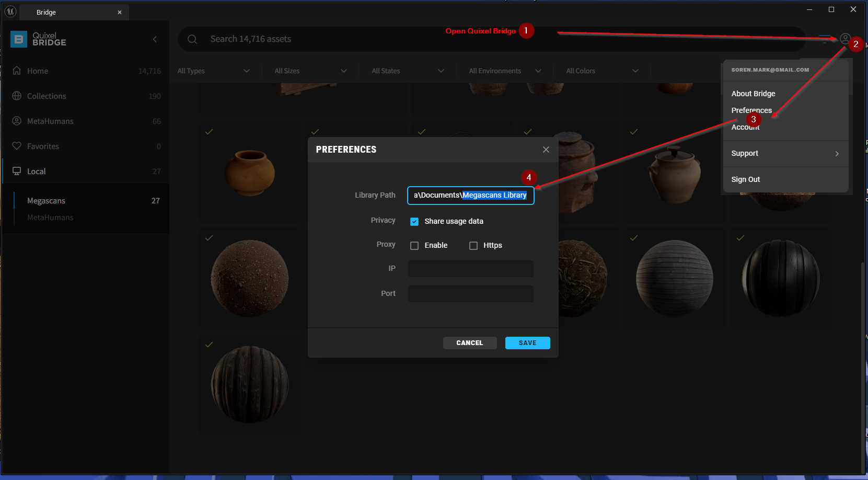Click the Home icon in sidebar
This screenshot has height=480, width=868.
click(17, 71)
